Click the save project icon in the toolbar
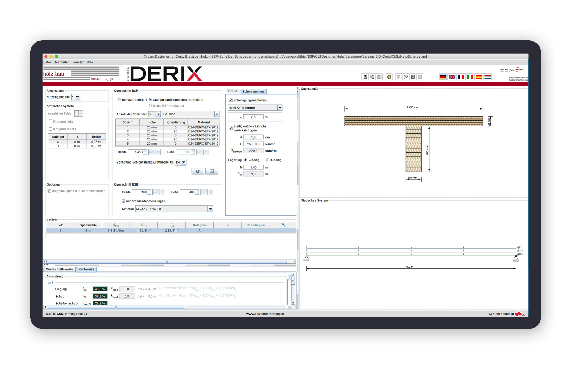This screenshot has height=392, width=570. point(365,77)
